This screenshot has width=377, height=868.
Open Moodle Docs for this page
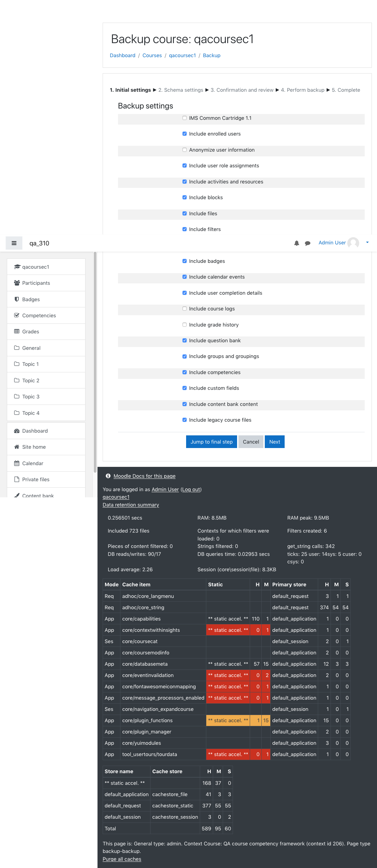tap(144, 476)
